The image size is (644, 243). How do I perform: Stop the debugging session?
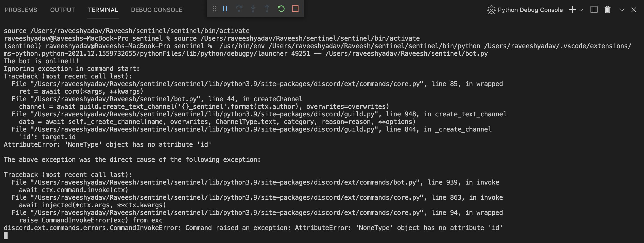[x=295, y=9]
